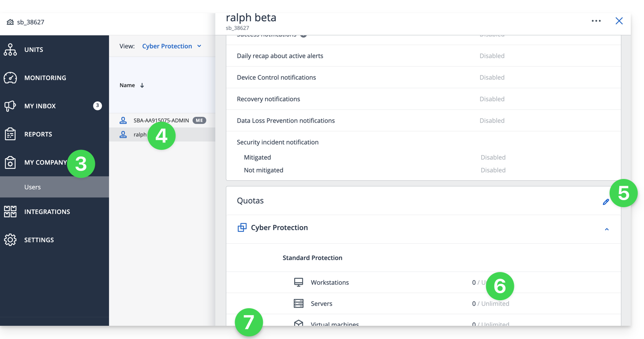Collapse the Cyber Protection quotas section

[x=607, y=229]
